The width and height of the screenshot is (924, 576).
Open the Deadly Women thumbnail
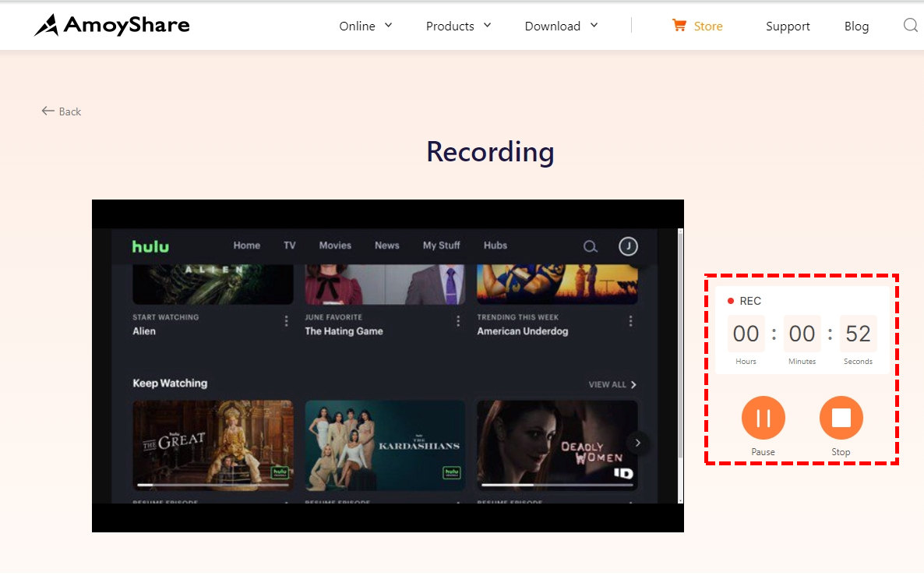(557, 445)
